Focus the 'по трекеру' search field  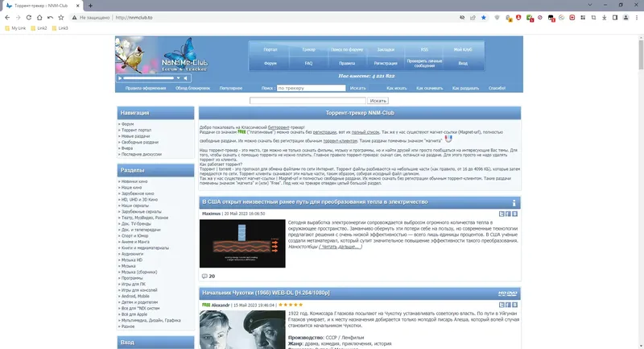click(312, 88)
